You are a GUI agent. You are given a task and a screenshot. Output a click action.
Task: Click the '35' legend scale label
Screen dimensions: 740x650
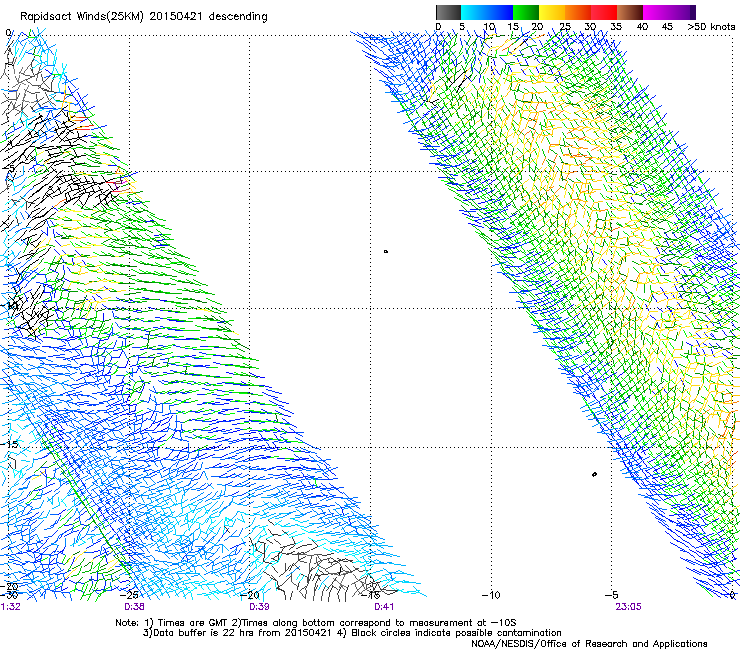(616, 27)
